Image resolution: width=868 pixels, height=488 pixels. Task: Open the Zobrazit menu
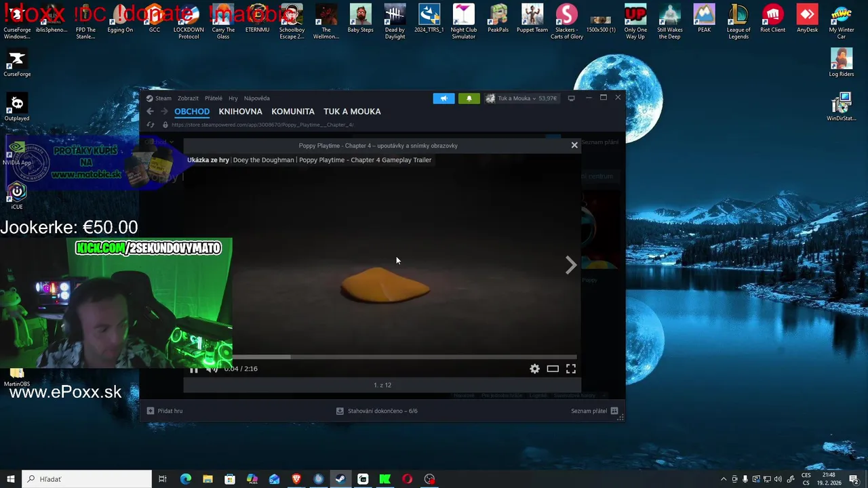click(188, 98)
